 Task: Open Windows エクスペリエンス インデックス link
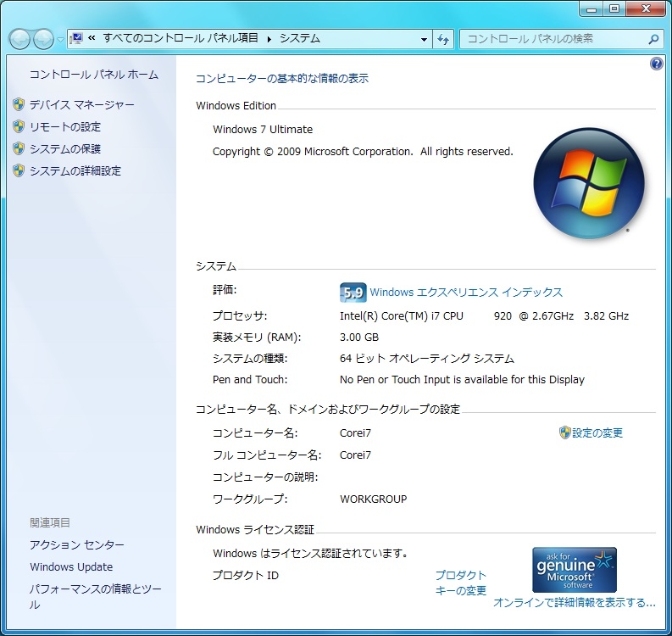466,293
